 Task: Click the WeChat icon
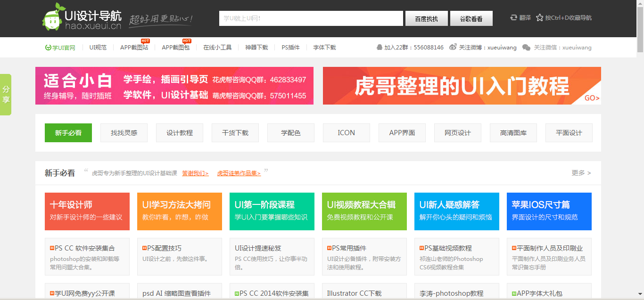click(526, 48)
